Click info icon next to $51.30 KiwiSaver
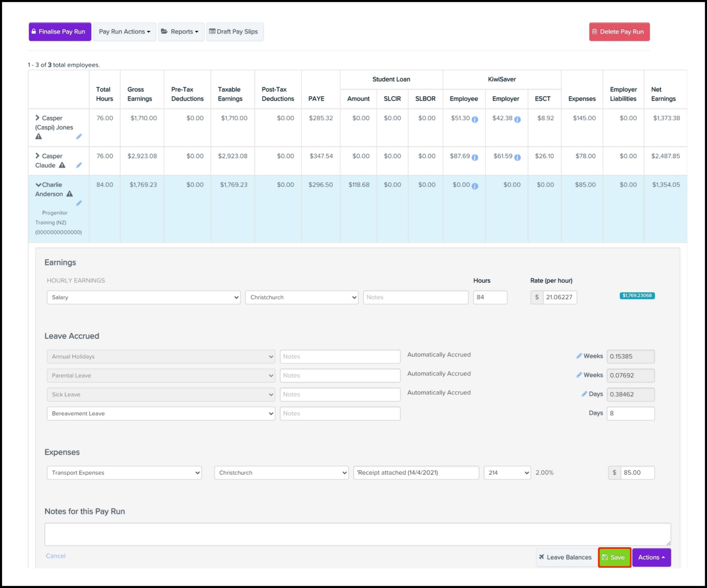 click(x=475, y=119)
